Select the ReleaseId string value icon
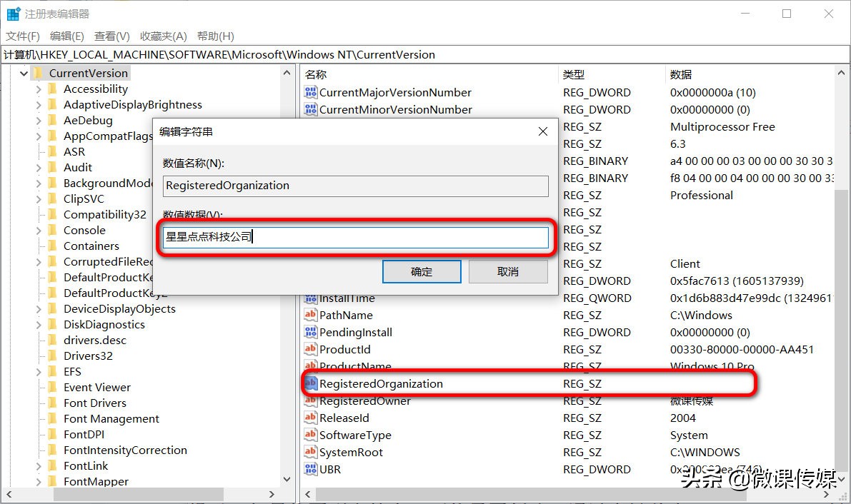 coord(311,418)
